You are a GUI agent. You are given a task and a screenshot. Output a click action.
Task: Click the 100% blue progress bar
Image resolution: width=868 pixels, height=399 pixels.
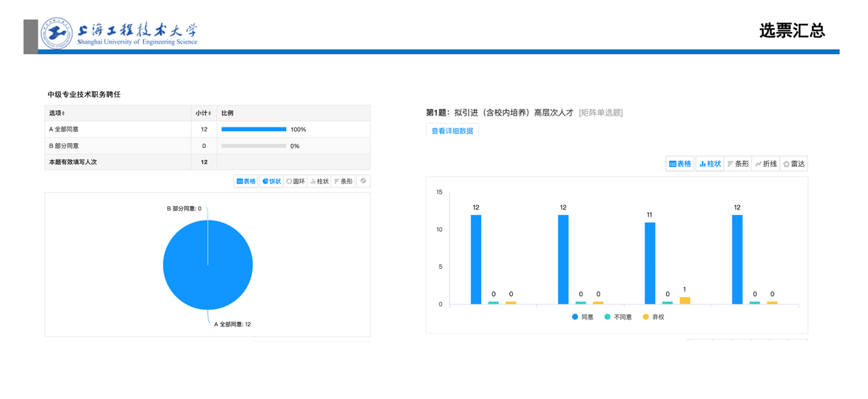[x=253, y=129]
